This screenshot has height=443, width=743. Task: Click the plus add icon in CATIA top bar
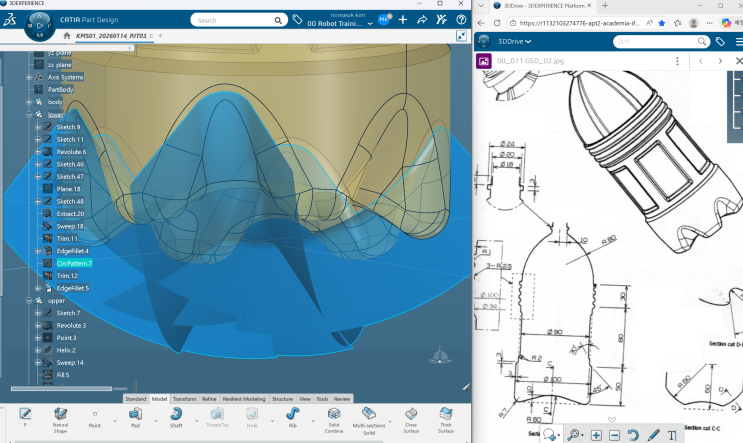403,20
